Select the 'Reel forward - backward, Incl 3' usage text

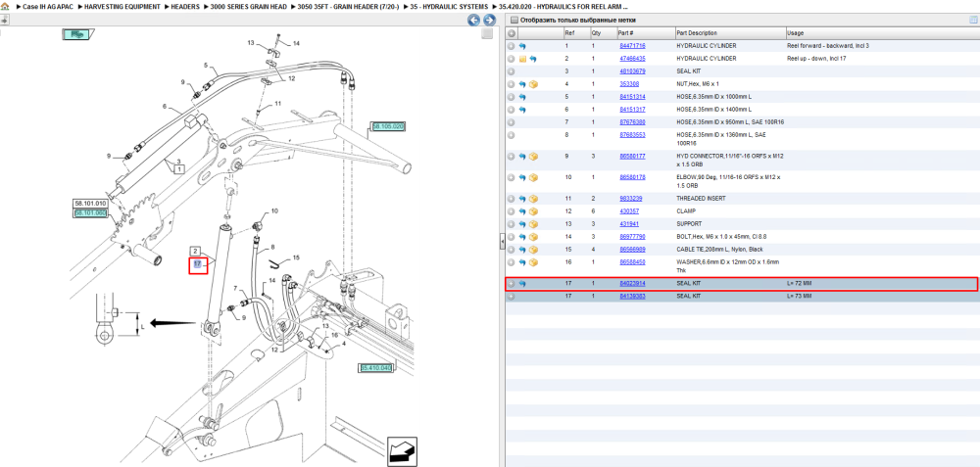[x=827, y=46]
